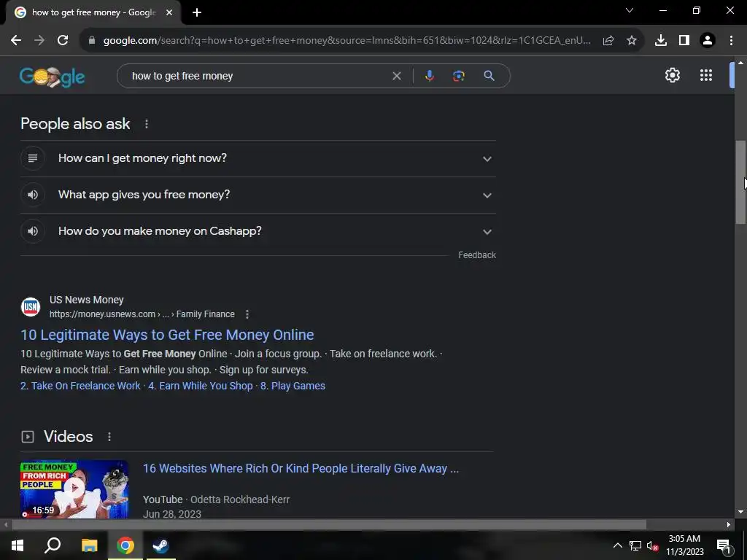Click the Feedback link

point(477,255)
